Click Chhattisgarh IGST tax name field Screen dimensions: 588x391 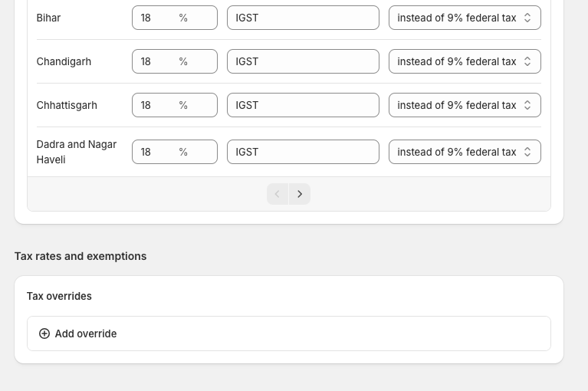[303, 105]
